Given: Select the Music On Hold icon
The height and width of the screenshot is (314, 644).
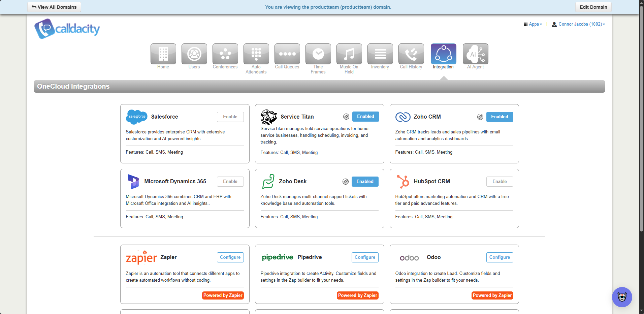Looking at the screenshot, I should pyautogui.click(x=349, y=54).
